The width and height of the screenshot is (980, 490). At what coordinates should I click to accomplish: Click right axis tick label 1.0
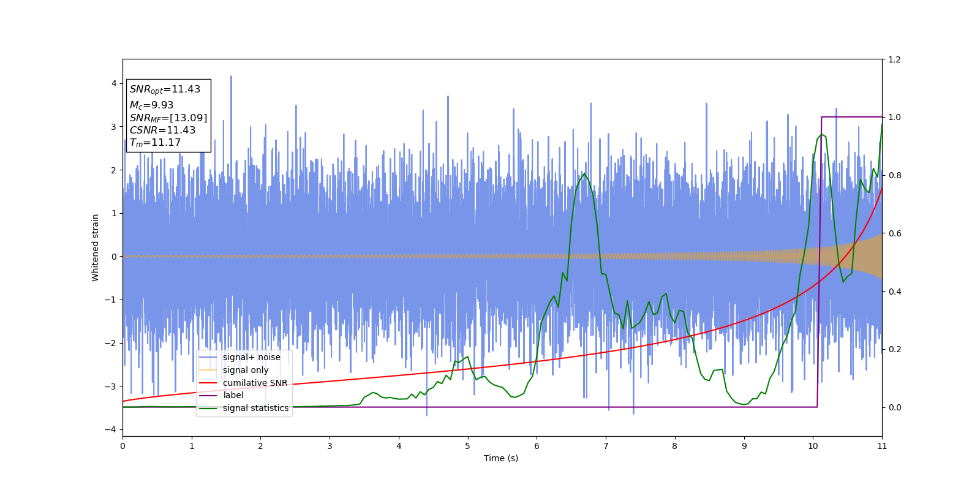coord(894,117)
